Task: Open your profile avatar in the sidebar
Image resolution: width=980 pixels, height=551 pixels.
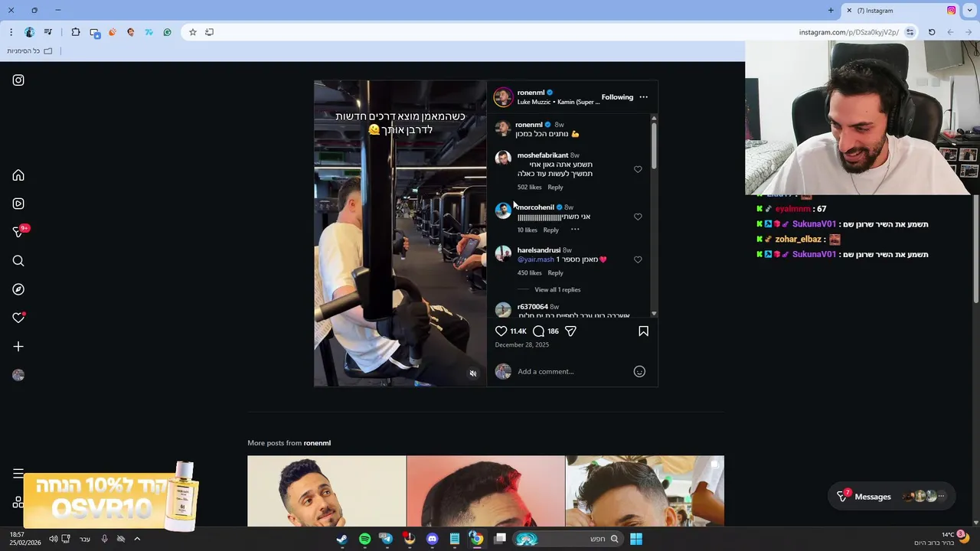Action: [x=18, y=375]
